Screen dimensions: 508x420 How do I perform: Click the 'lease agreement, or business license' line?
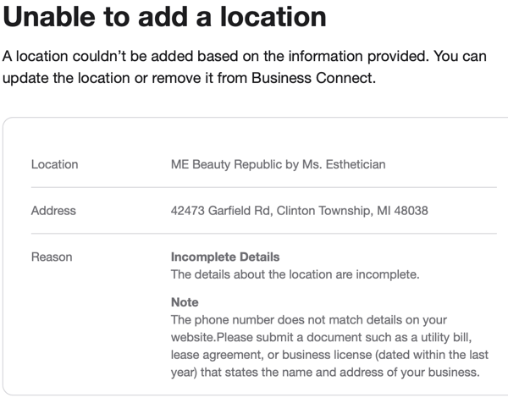pyautogui.click(x=329, y=355)
